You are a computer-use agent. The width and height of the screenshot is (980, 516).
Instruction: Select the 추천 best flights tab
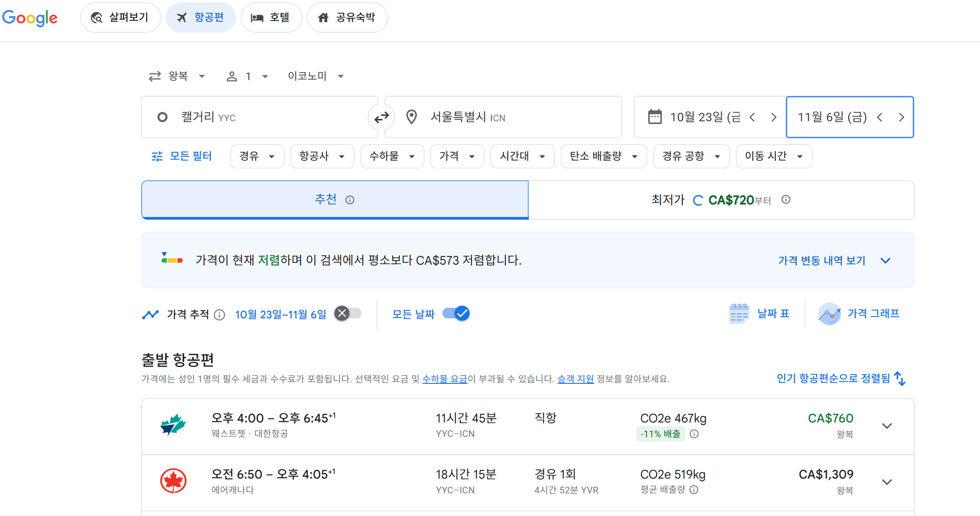click(x=335, y=200)
